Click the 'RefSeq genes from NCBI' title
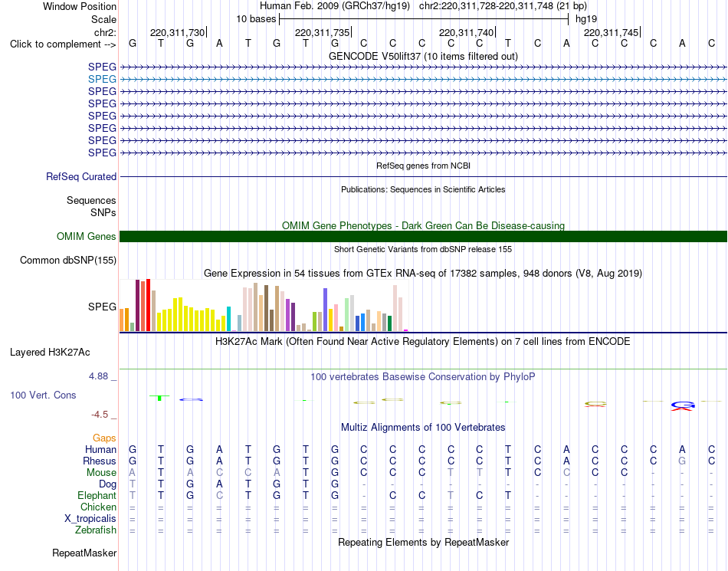Screen dimensions: 728x571 coord(423,166)
